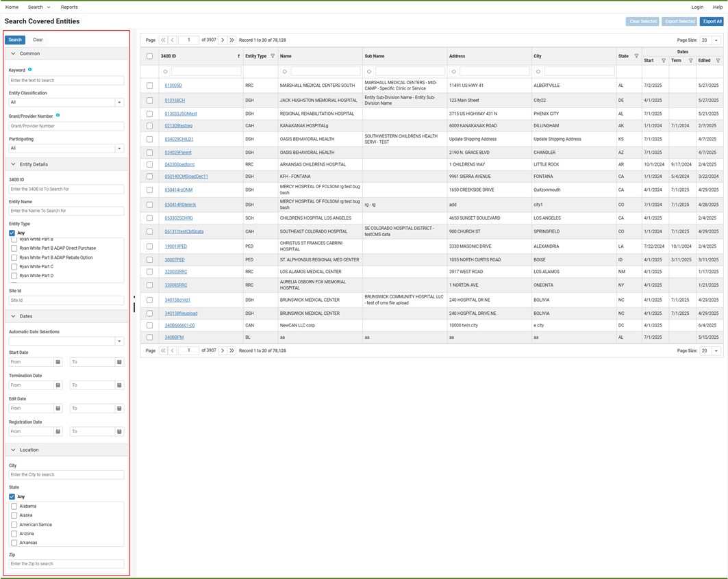Click the blue Search button
Screen dimensions: 728x579
pos(15,40)
